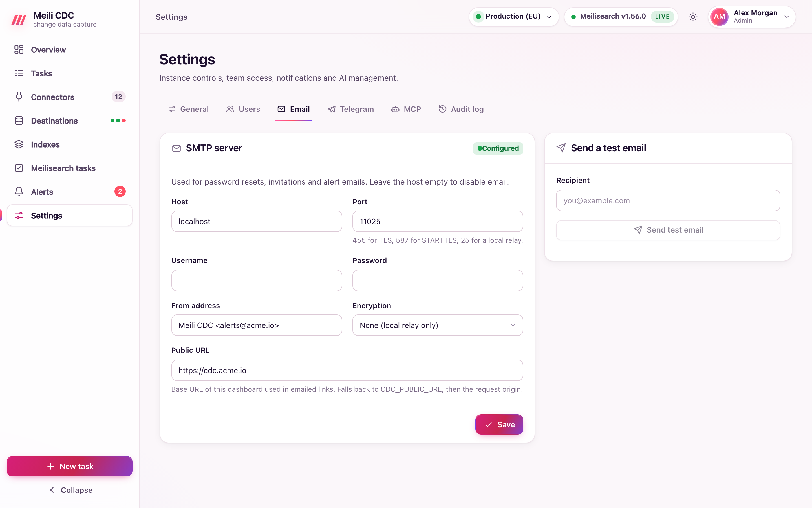Select the Email tab
This screenshot has height=508, width=812.
294,109
